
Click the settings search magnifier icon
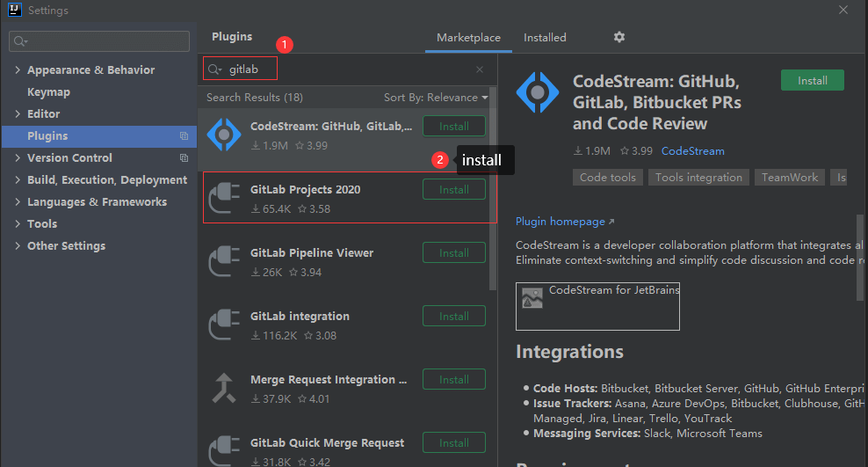(20, 41)
